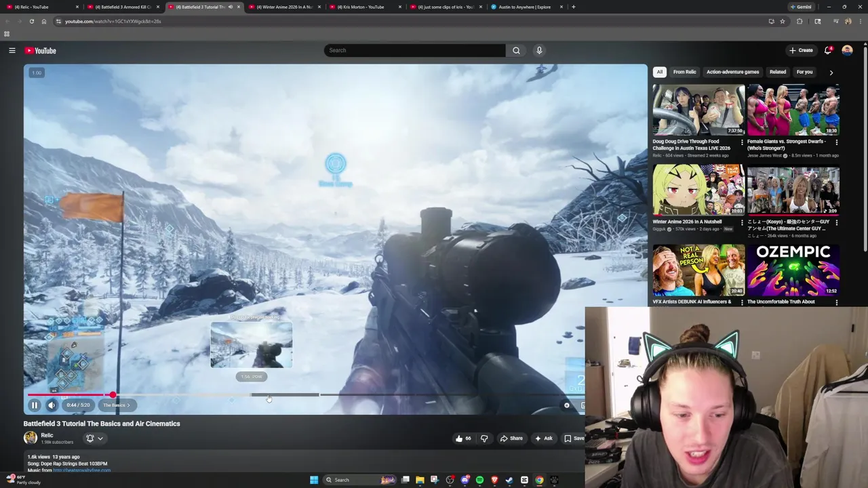Open Spotify from taskbar
The height and width of the screenshot is (488, 868).
pyautogui.click(x=479, y=480)
